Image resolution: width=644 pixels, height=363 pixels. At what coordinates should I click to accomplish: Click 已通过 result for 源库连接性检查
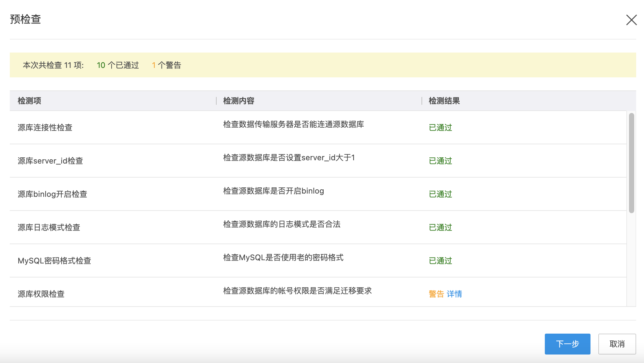tap(440, 128)
